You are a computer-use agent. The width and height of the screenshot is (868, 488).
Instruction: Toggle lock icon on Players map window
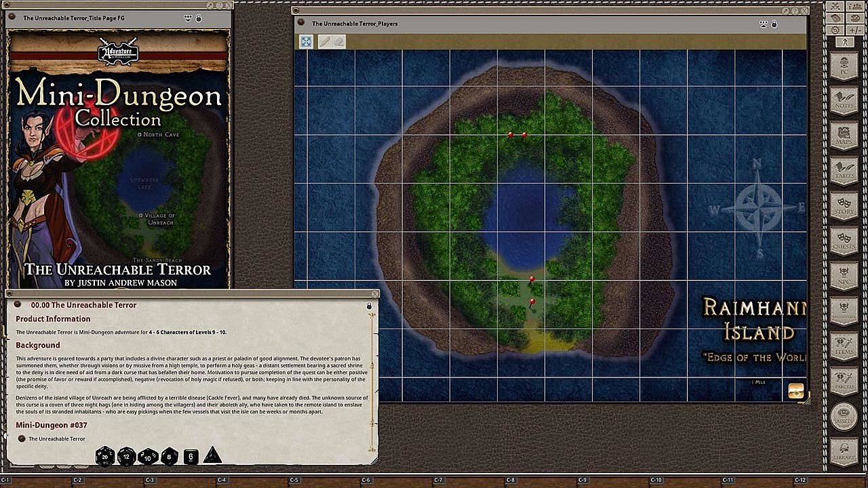[x=774, y=24]
